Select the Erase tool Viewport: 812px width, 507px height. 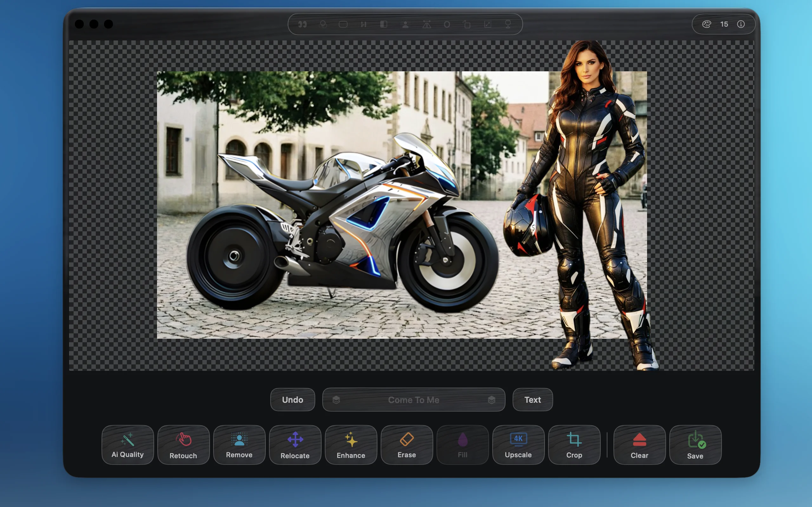point(407,445)
